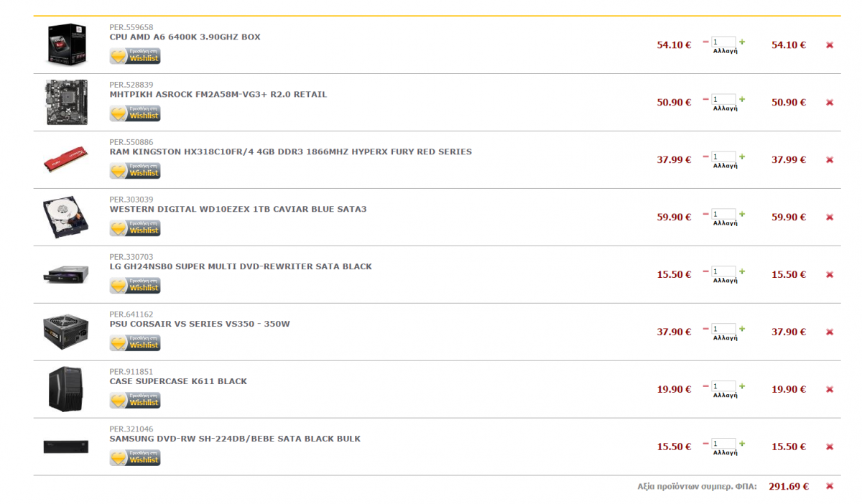Focus quantity field for CPU AMD A6
Screen dimensions: 862x504
724,42
